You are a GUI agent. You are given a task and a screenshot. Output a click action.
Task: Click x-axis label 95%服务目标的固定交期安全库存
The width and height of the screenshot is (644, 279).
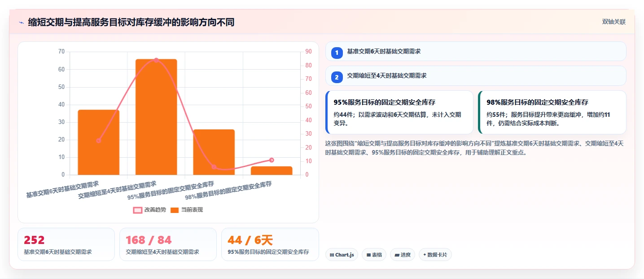pyautogui.click(x=171, y=190)
